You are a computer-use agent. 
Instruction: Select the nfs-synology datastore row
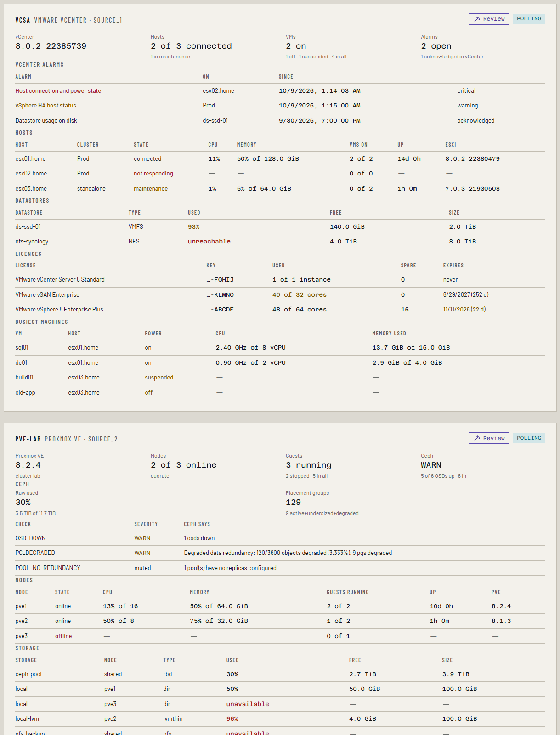tap(280, 242)
